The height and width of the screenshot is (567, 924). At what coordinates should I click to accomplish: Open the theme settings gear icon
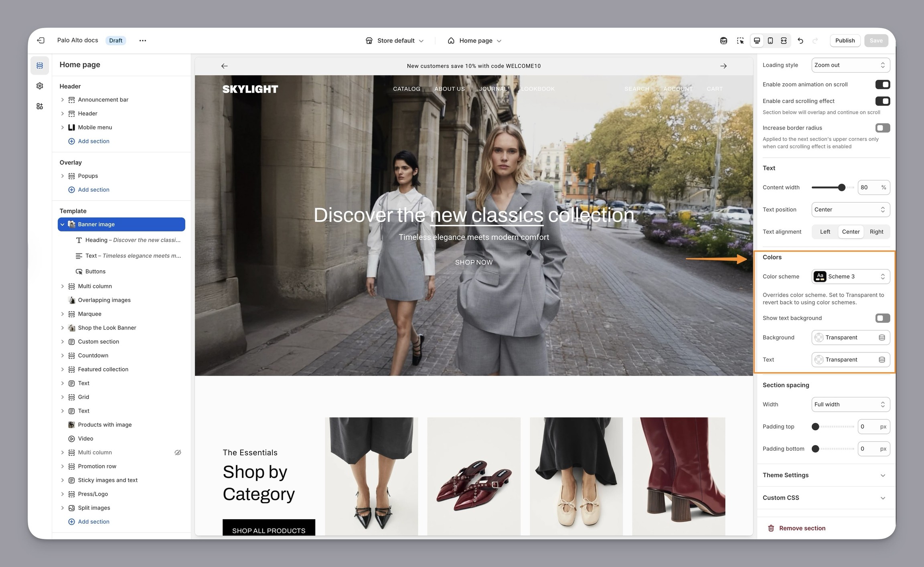coord(40,86)
